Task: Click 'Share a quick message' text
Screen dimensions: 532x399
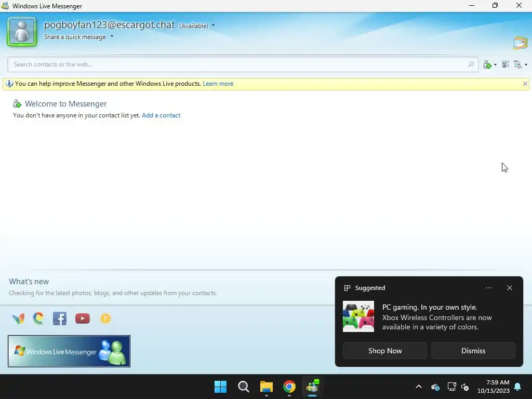Action: [75, 37]
